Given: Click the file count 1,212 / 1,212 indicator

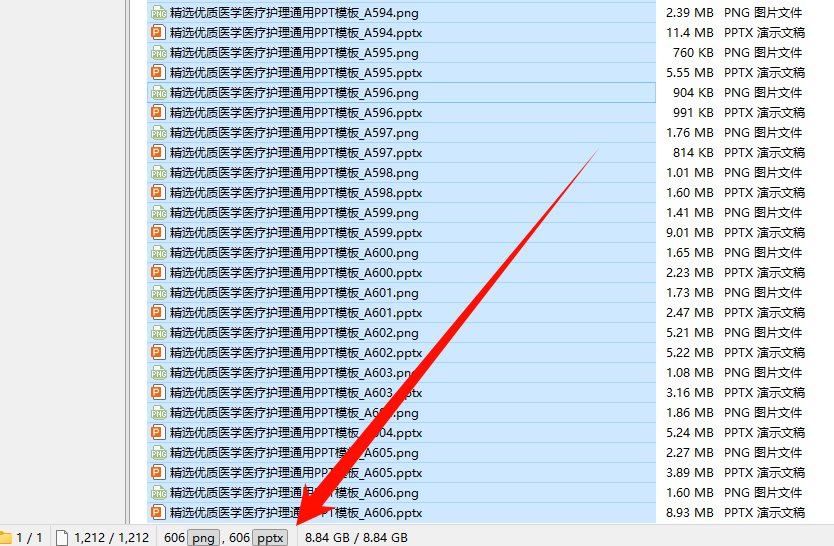Looking at the screenshot, I should point(103,538).
